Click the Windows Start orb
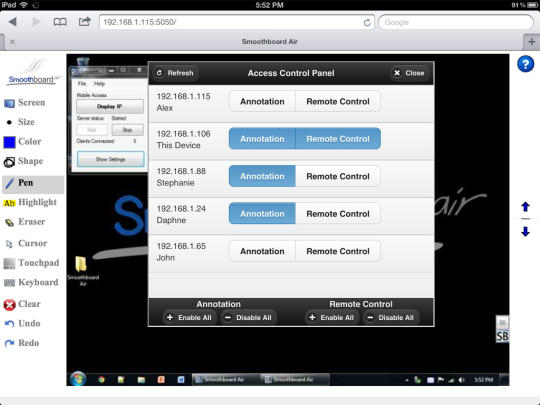 pyautogui.click(x=78, y=379)
